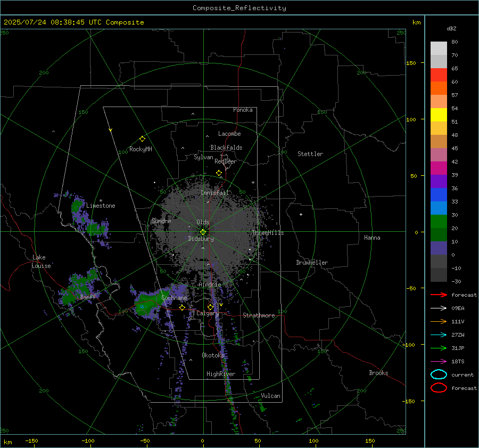Click the Calgary city label

click(208, 313)
